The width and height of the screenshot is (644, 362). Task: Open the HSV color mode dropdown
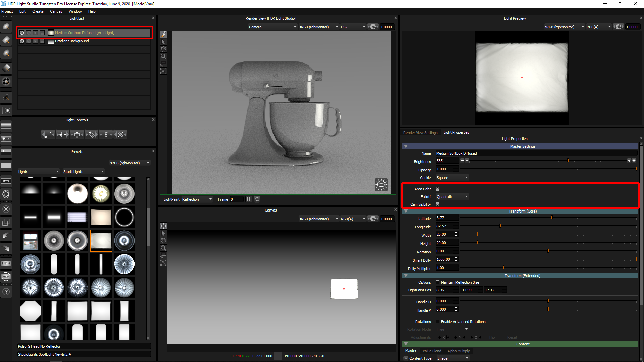click(353, 27)
